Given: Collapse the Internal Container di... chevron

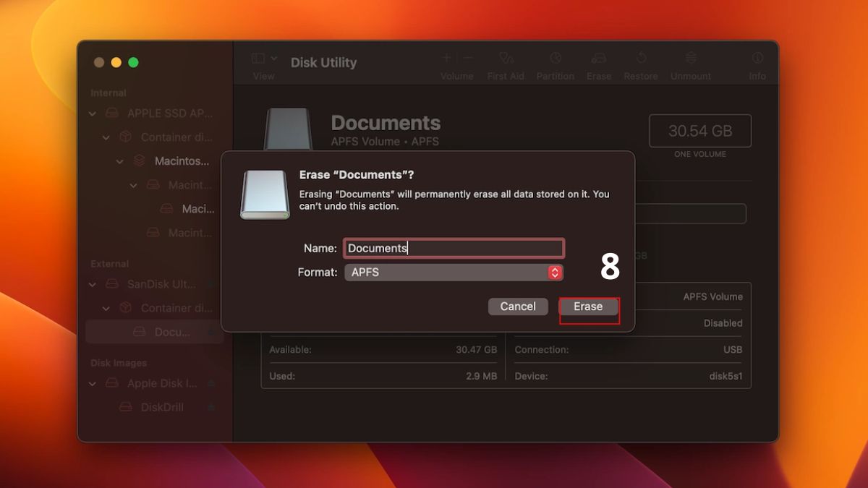Looking at the screenshot, I should 106,137.
